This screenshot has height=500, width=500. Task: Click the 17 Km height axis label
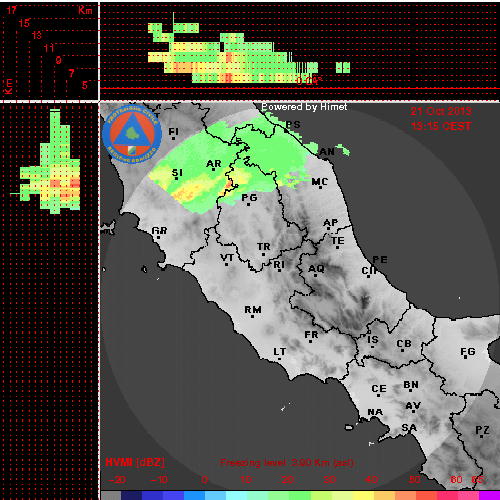click(12, 10)
